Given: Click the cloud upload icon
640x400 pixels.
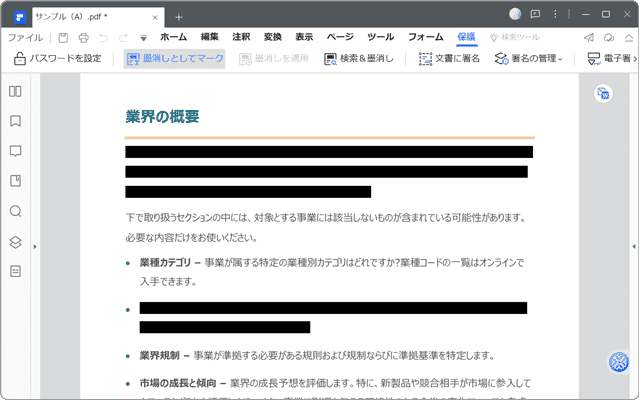Looking at the screenshot, I should click(x=609, y=38).
